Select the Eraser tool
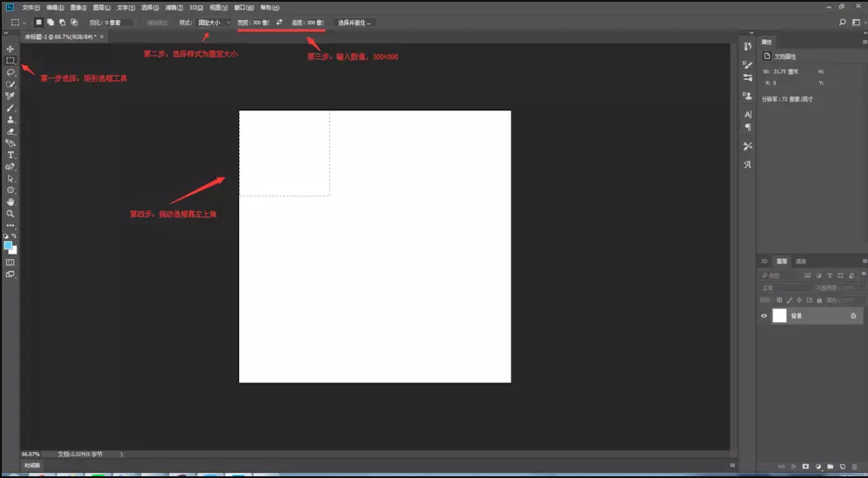Image resolution: width=868 pixels, height=478 pixels. [10, 132]
